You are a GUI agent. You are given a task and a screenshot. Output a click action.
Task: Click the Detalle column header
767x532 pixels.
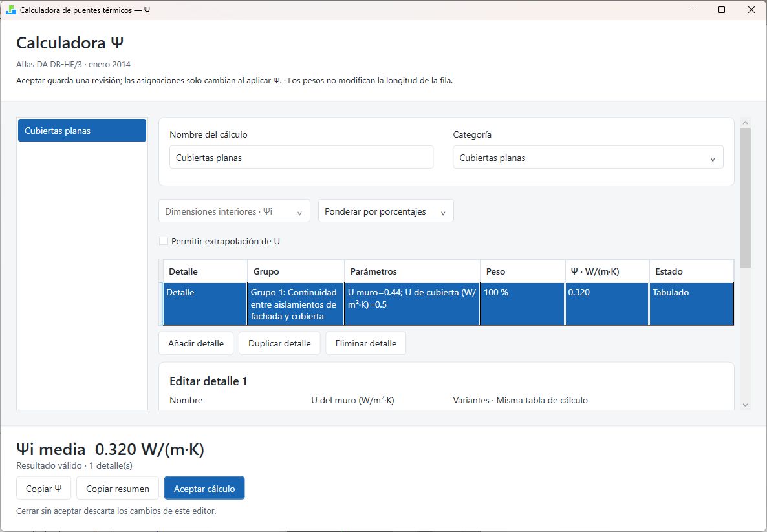coord(206,271)
